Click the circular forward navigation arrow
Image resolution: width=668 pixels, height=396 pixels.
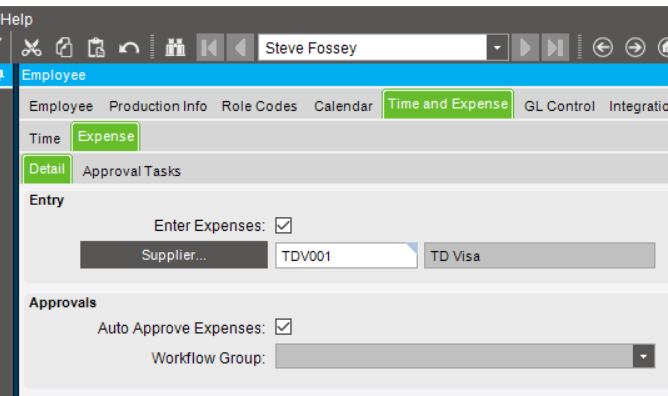pyautogui.click(x=635, y=47)
